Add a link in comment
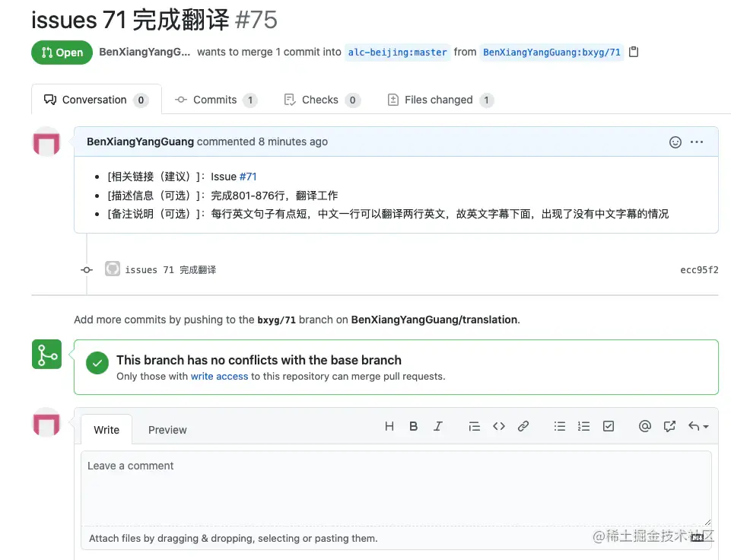This screenshot has height=560, width=731. click(523, 426)
